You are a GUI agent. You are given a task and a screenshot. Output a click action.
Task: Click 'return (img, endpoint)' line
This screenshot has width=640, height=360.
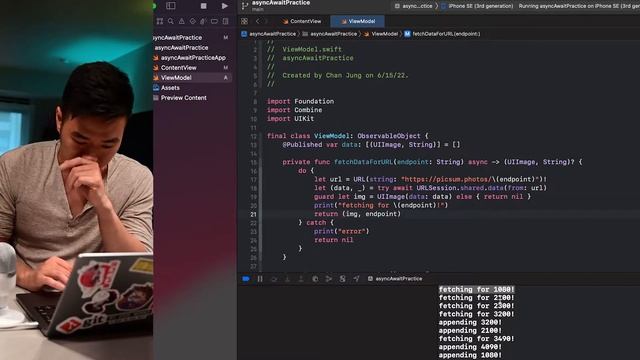pos(358,214)
